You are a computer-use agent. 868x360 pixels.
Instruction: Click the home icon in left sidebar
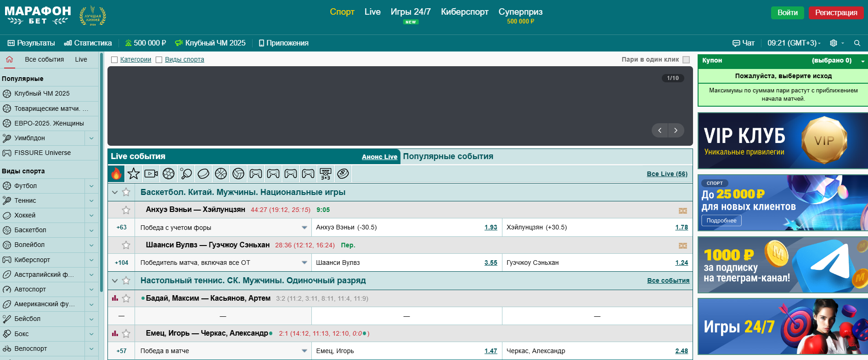[x=10, y=59]
